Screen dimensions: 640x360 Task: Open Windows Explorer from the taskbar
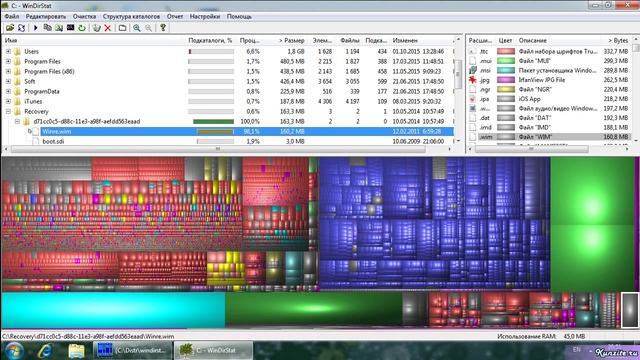(x=76, y=351)
